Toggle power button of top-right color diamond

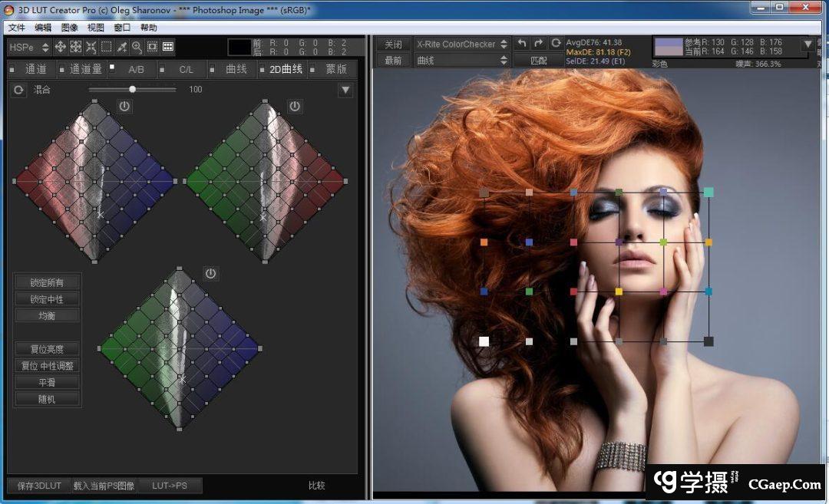click(x=294, y=107)
